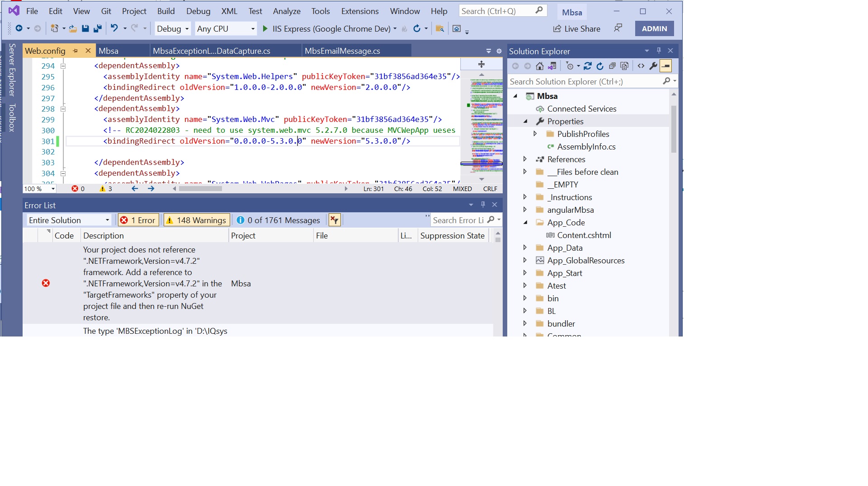Image resolution: width=868 pixels, height=486 pixels.
Task: Switch to the MbsEmailMessage.cs tab
Action: [x=343, y=51]
